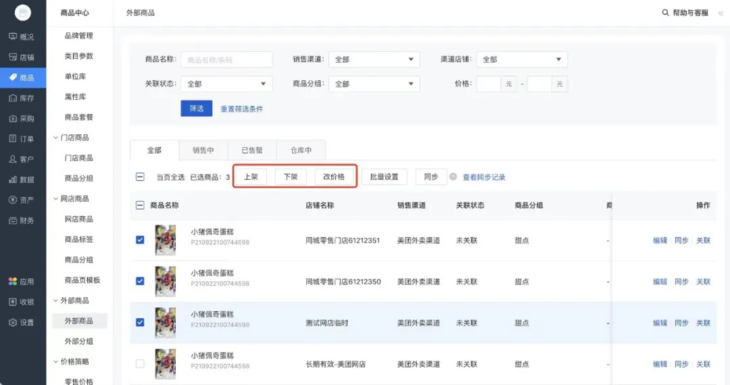Collapse the 外部商品 menu group
730x385 pixels.
[55, 301]
